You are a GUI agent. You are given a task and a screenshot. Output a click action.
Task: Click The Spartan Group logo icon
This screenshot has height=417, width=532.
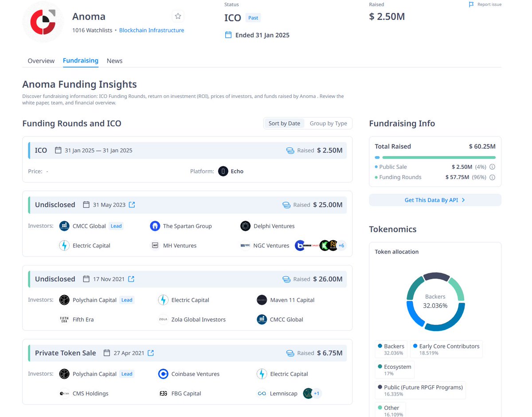[155, 226]
